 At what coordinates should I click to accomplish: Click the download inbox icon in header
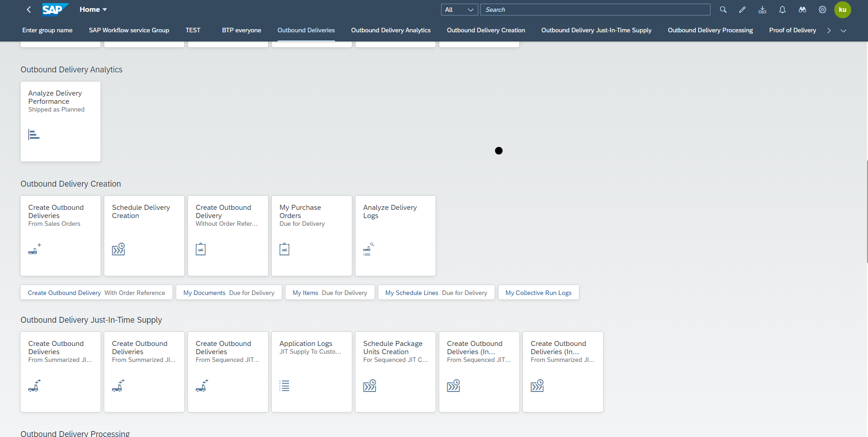[762, 10]
